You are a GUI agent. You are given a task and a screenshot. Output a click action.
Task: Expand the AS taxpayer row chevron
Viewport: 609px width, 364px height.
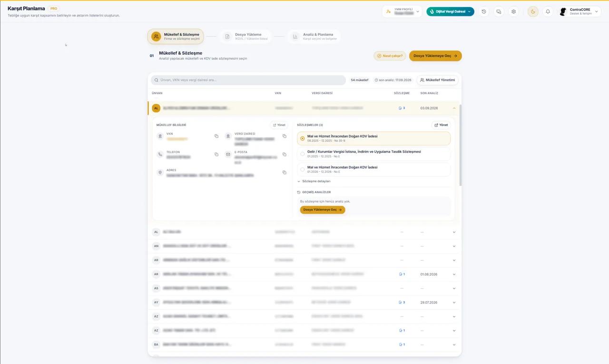[454, 288]
